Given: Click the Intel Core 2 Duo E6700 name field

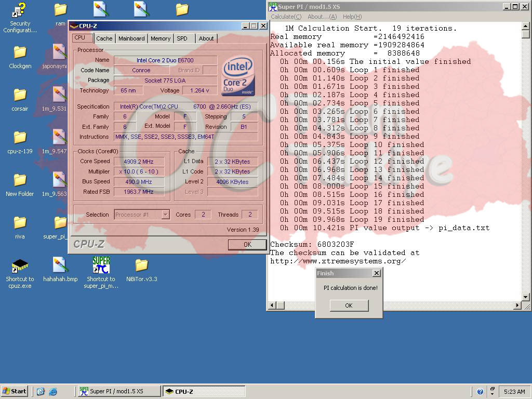Looking at the screenshot, I should click(165, 60).
